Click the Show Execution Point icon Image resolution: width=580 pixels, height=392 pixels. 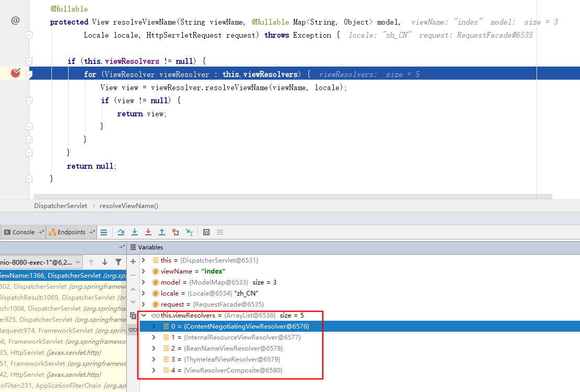(x=104, y=232)
